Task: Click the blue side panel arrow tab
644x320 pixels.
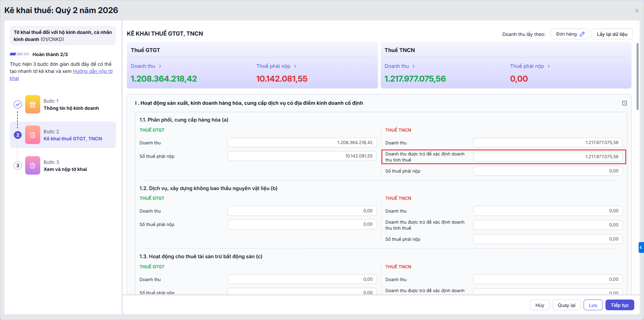Action: 641,247
